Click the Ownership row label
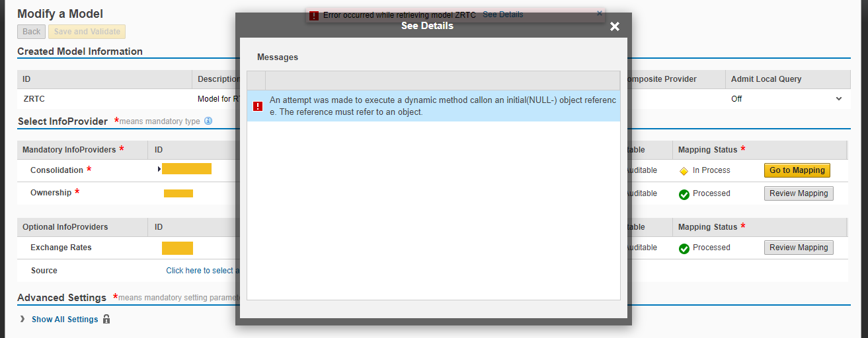Viewport: 868px width, 338px height. pyautogui.click(x=51, y=193)
